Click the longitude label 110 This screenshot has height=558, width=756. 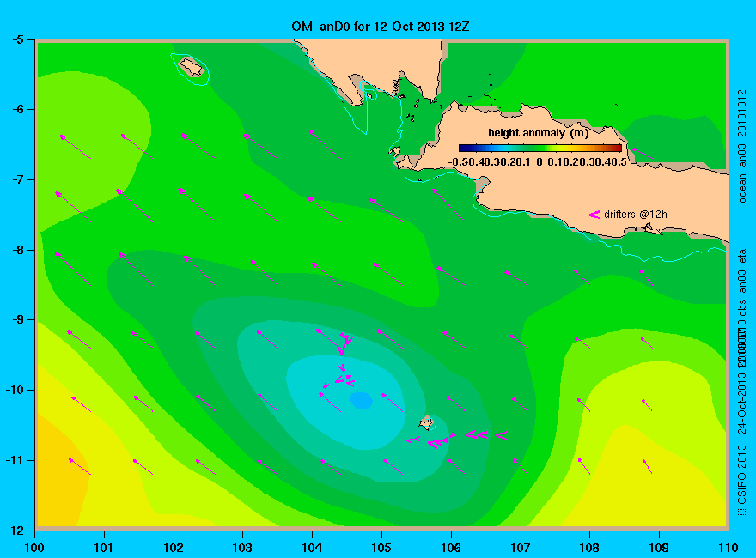click(729, 548)
